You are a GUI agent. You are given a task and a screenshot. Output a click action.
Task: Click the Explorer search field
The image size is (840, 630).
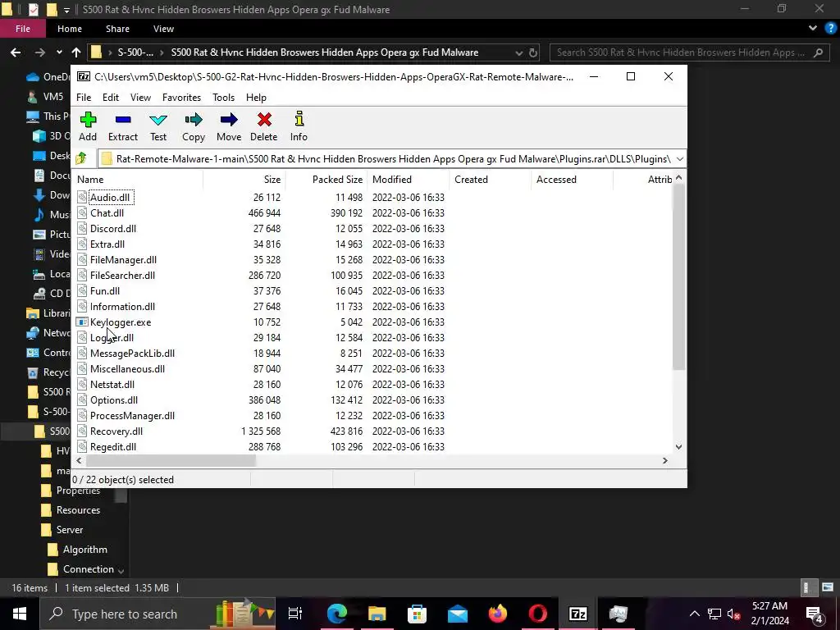[687, 52]
